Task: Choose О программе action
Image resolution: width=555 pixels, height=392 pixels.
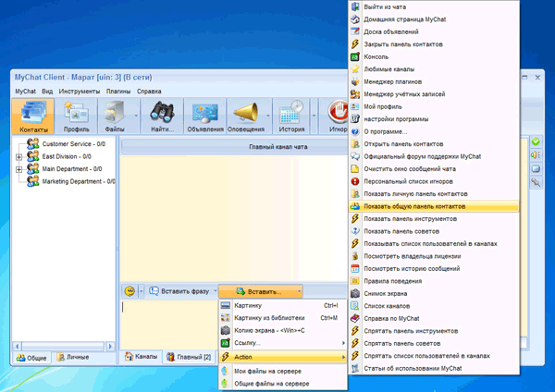Action: pos(434,131)
